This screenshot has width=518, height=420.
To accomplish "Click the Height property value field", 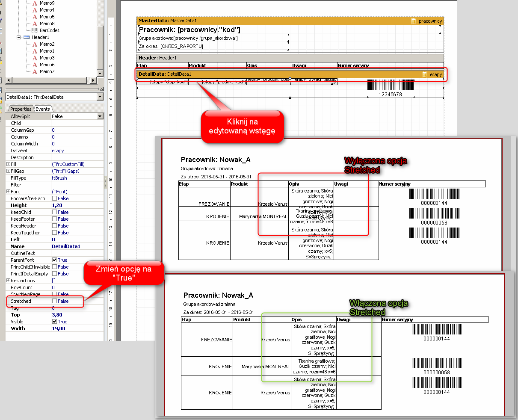I will 77,205.
